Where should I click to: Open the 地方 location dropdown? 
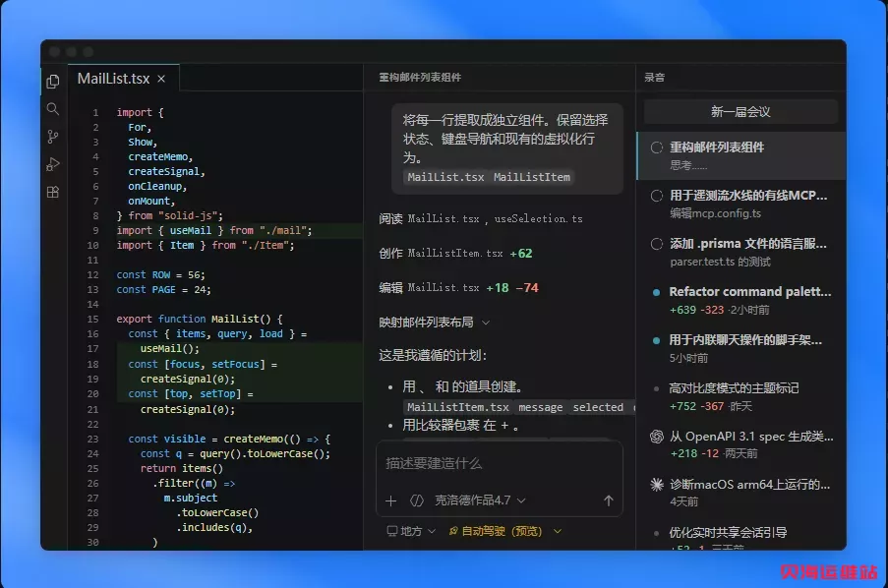point(411,531)
